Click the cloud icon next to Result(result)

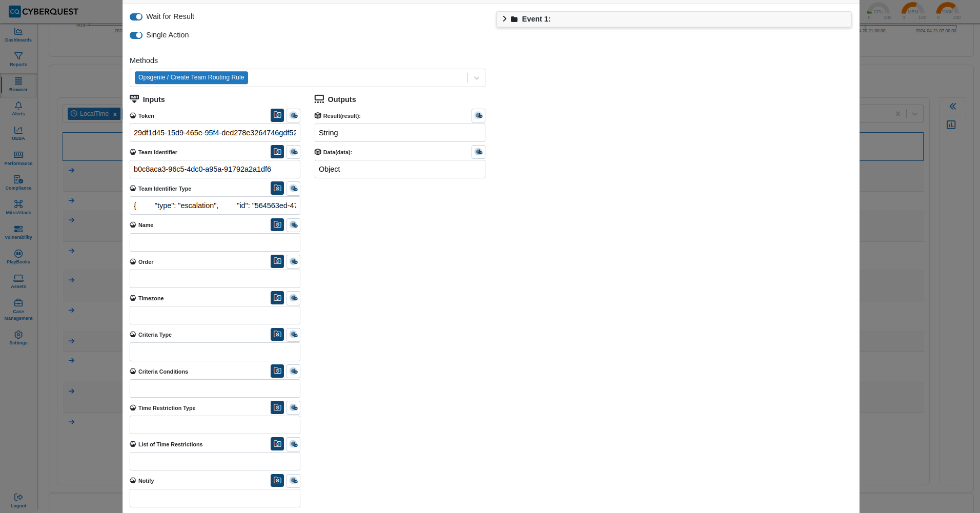478,115
